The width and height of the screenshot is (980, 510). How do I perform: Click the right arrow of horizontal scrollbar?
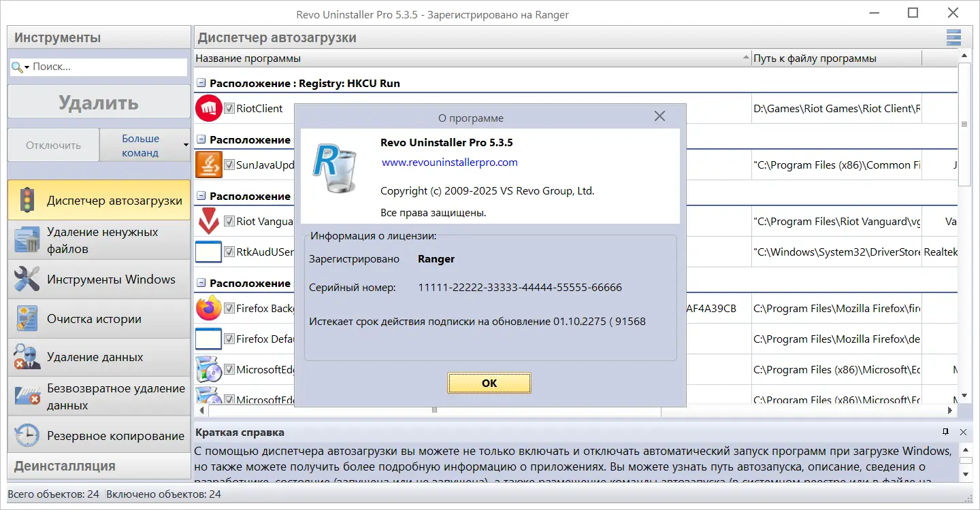click(951, 411)
